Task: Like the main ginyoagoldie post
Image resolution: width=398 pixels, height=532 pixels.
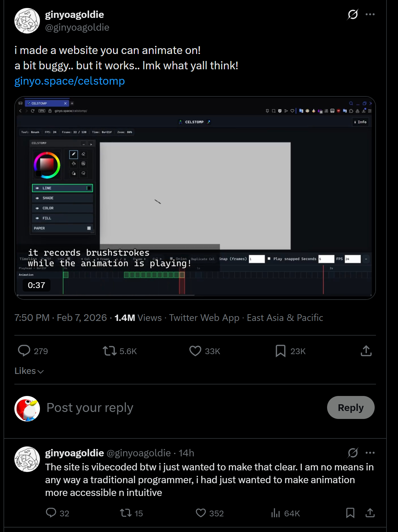Action: coord(195,351)
